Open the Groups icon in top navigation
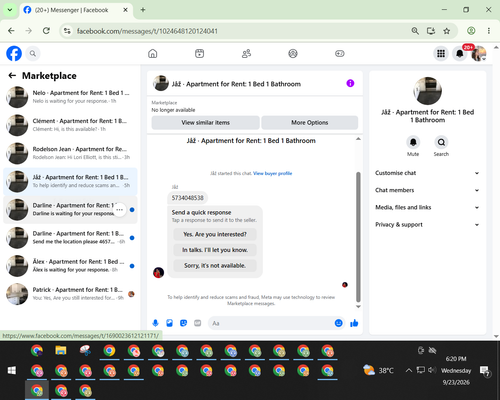The height and width of the screenshot is (400, 500). pyautogui.click(x=293, y=53)
